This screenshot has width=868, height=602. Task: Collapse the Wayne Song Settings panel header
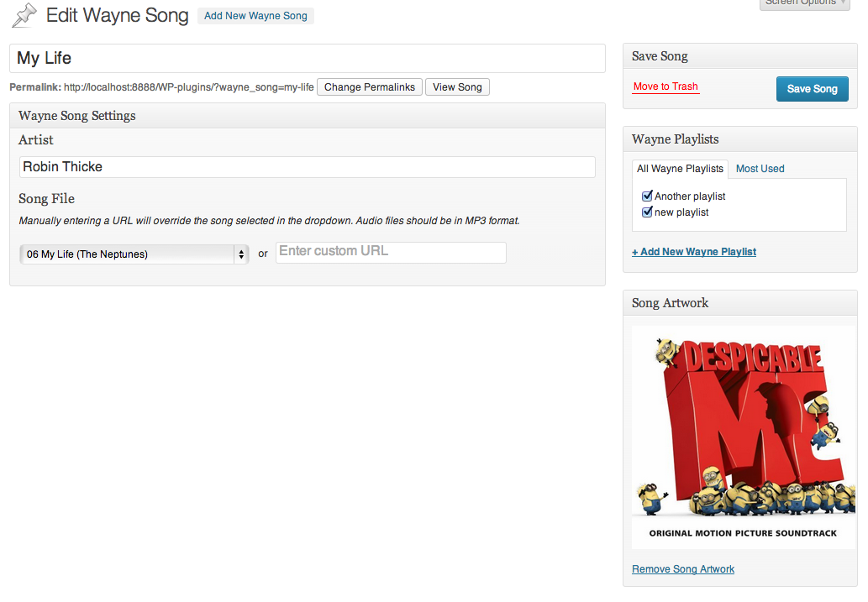(308, 116)
